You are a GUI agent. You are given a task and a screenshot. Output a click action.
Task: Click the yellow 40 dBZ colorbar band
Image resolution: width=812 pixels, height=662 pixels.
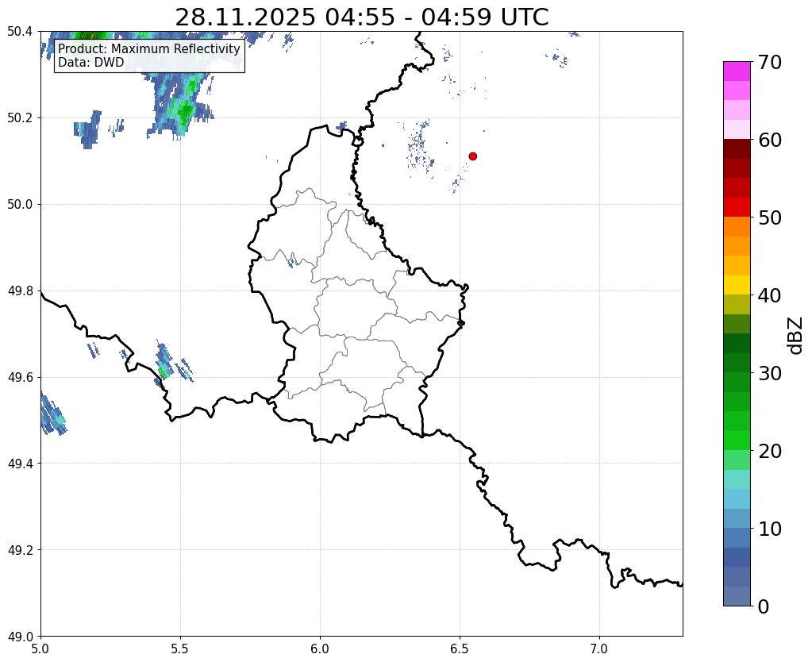[737, 286]
